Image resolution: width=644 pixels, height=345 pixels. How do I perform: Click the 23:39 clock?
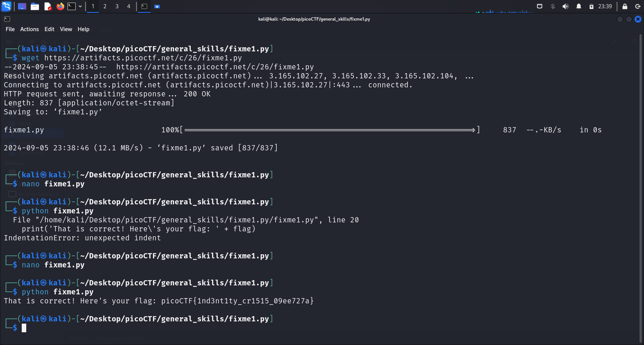(x=605, y=6)
